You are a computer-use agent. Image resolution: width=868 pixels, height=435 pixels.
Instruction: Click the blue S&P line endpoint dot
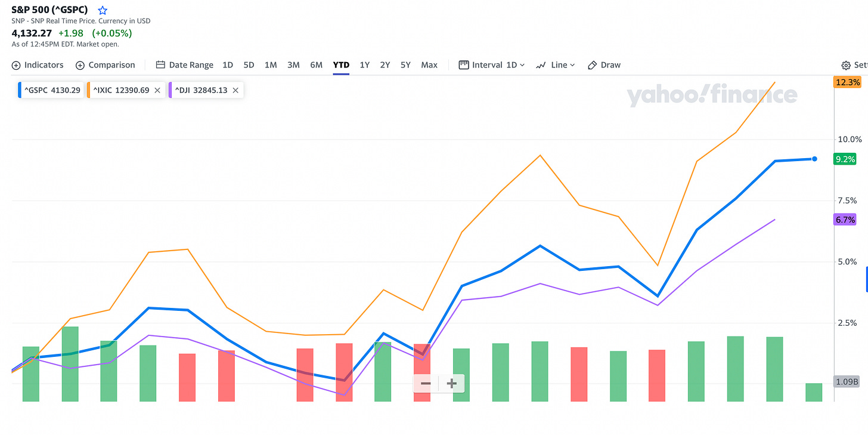(x=814, y=159)
